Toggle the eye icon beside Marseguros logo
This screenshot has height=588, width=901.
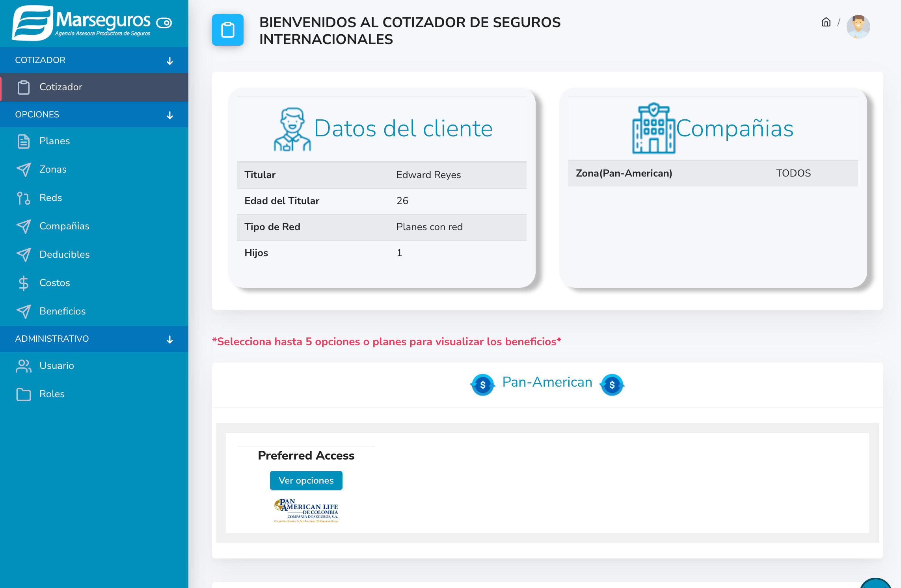164,22
